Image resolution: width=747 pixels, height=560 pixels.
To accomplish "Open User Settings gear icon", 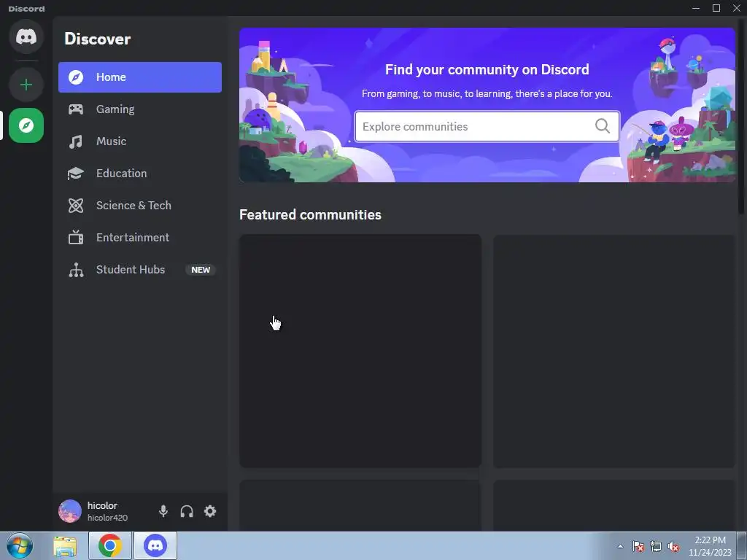I will tap(210, 511).
